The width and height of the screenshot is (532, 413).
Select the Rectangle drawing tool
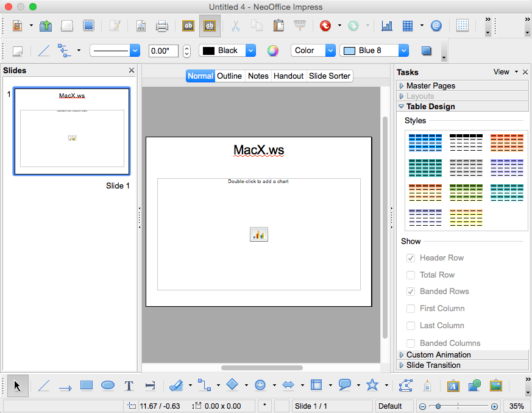coord(87,385)
